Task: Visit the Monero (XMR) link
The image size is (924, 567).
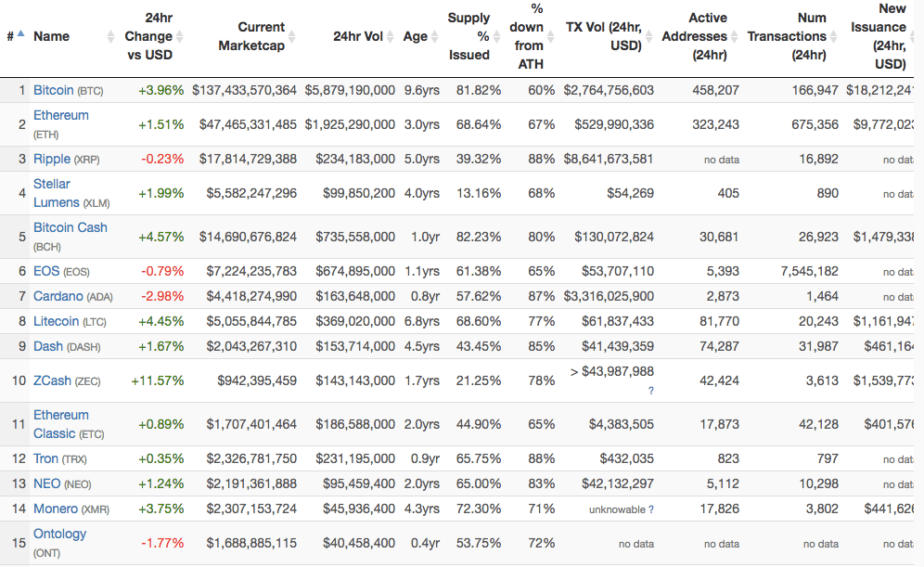Action: [55, 509]
